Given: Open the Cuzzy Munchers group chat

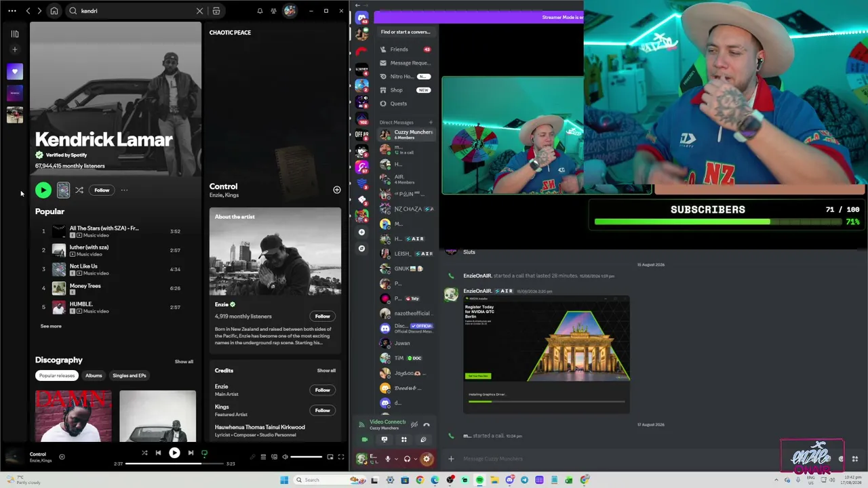Looking at the screenshot, I should point(406,134).
